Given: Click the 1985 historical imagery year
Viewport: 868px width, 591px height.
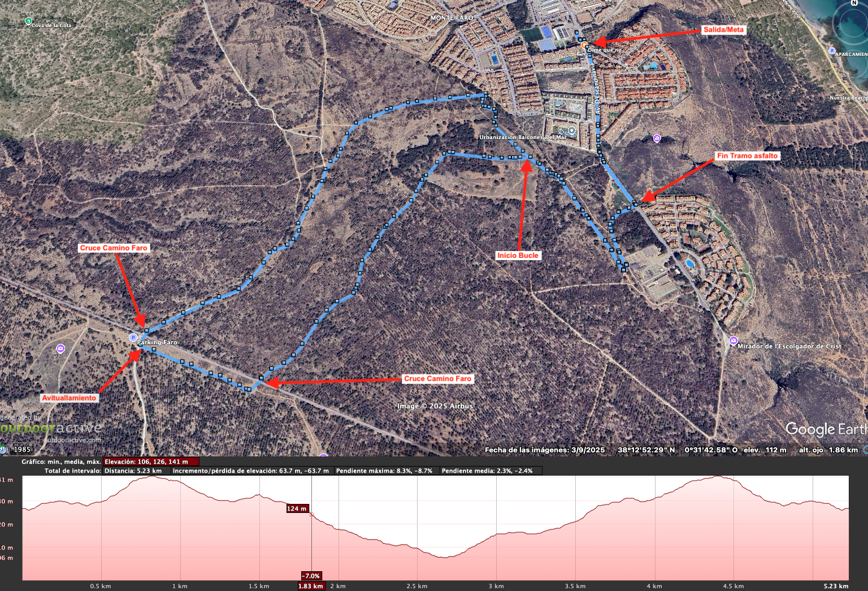Looking at the screenshot, I should (x=23, y=450).
